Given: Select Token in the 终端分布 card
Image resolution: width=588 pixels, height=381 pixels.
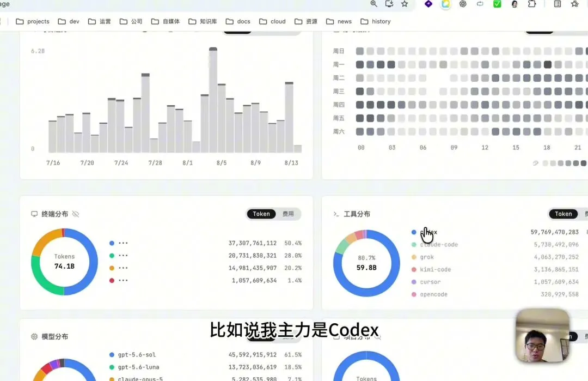Looking at the screenshot, I should click(261, 214).
